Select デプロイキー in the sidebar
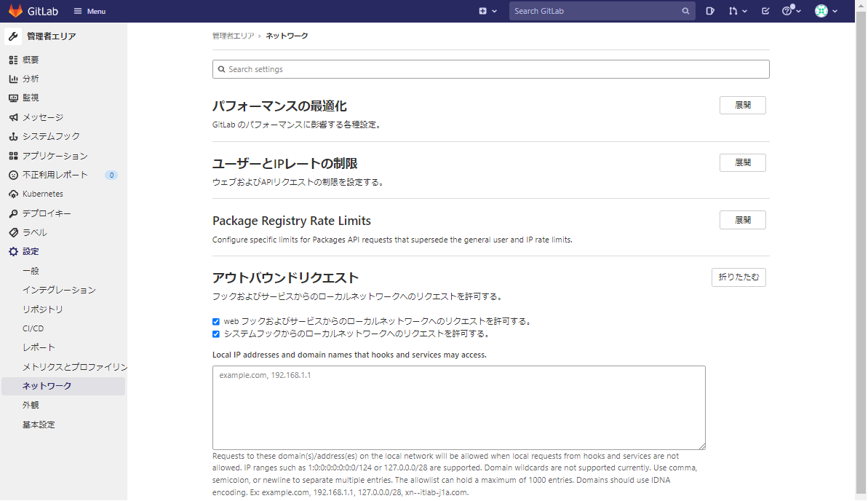The image size is (868, 501). [x=45, y=213]
